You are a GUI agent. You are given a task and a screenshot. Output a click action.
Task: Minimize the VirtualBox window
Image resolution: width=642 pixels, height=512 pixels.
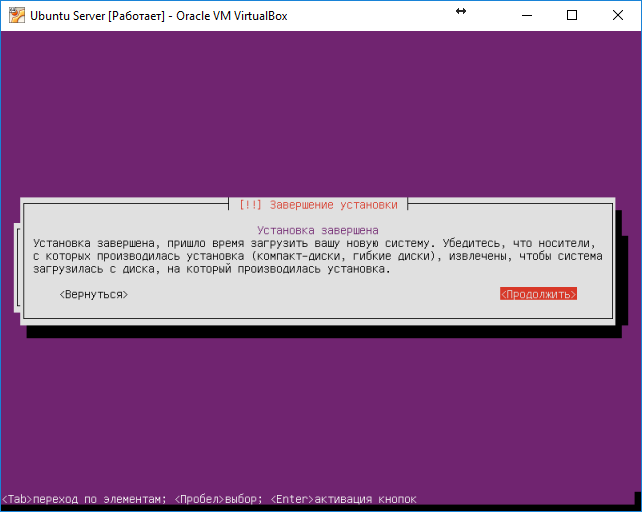pos(527,15)
